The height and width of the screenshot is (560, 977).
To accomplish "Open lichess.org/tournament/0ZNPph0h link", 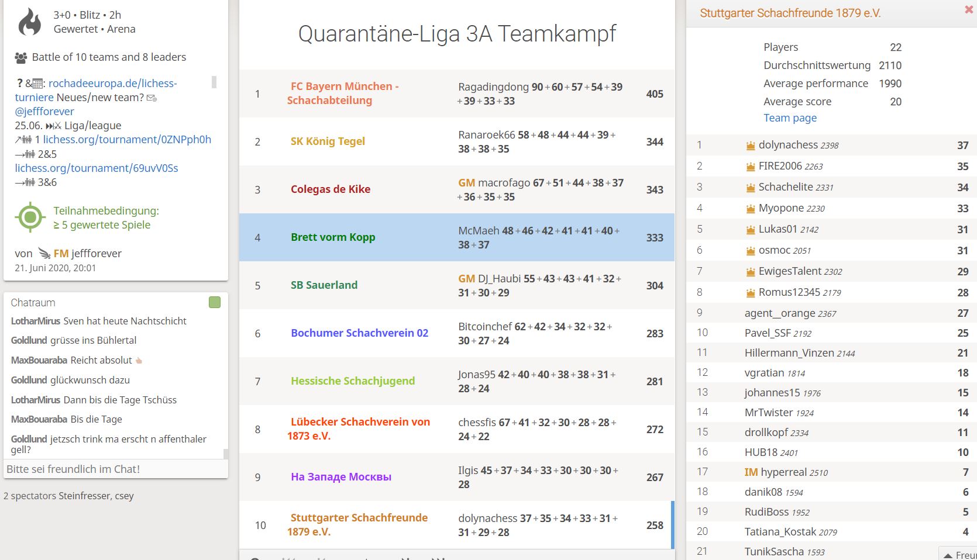I will click(127, 139).
